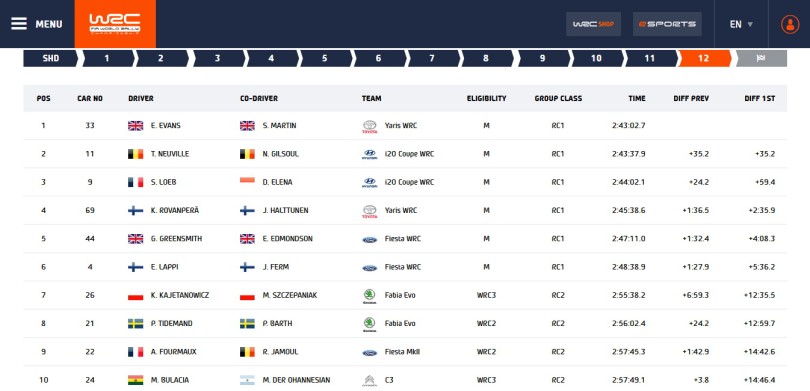Click the TIME column header

coord(636,99)
